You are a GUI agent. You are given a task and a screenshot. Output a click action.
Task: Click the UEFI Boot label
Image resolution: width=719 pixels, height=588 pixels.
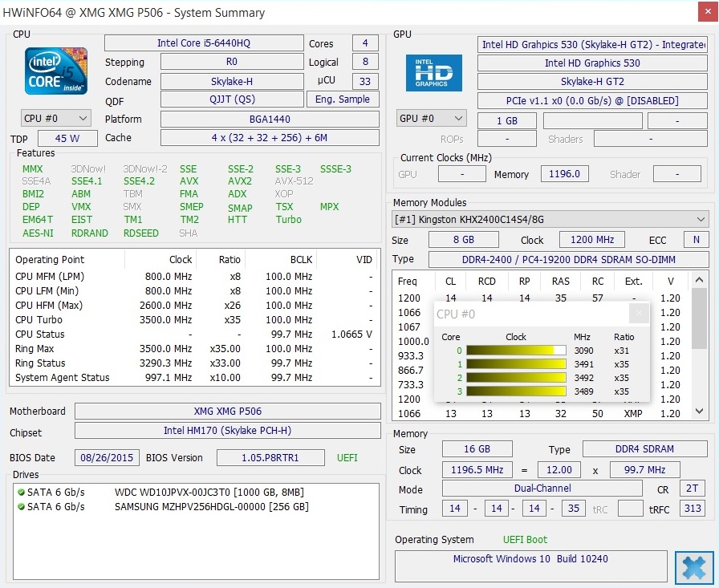[525, 539]
